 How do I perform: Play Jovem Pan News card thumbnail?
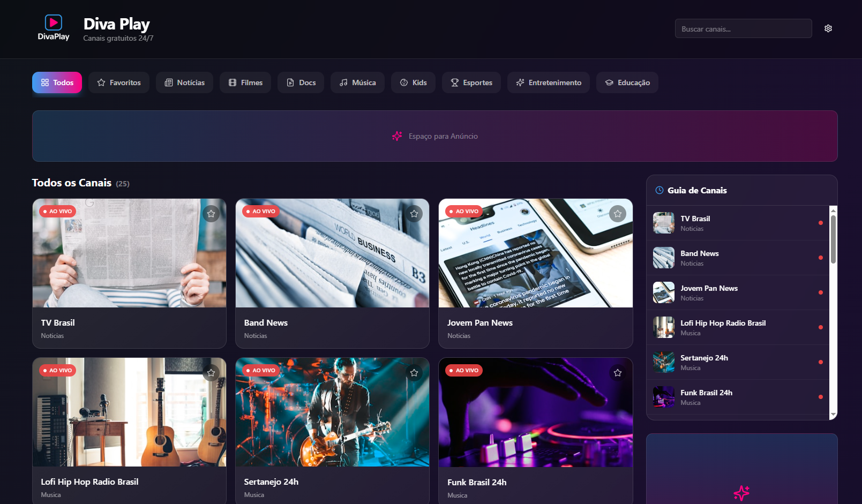pyautogui.click(x=536, y=253)
